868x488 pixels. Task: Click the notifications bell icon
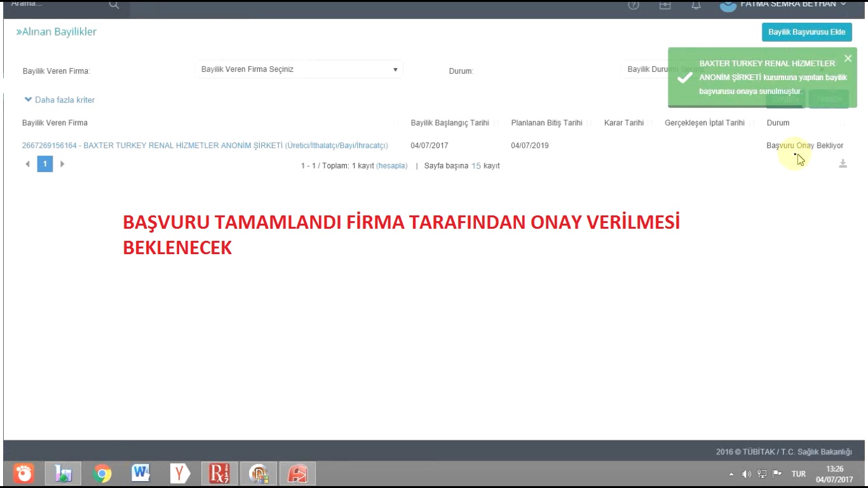click(x=696, y=4)
